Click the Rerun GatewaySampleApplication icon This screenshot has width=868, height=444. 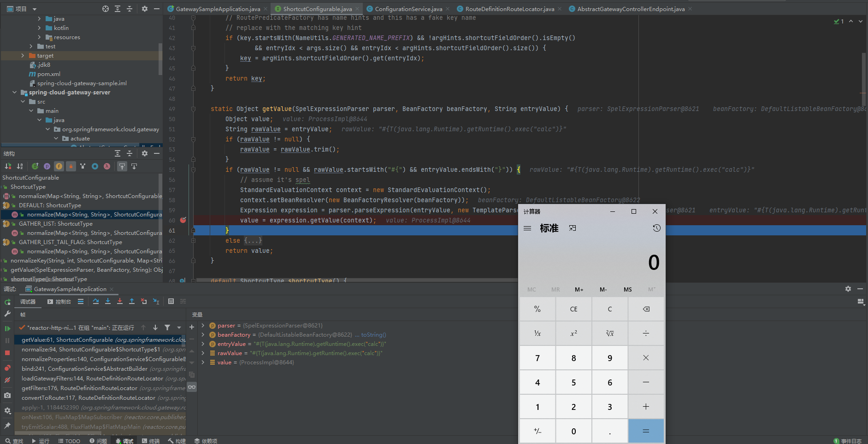[x=7, y=302]
